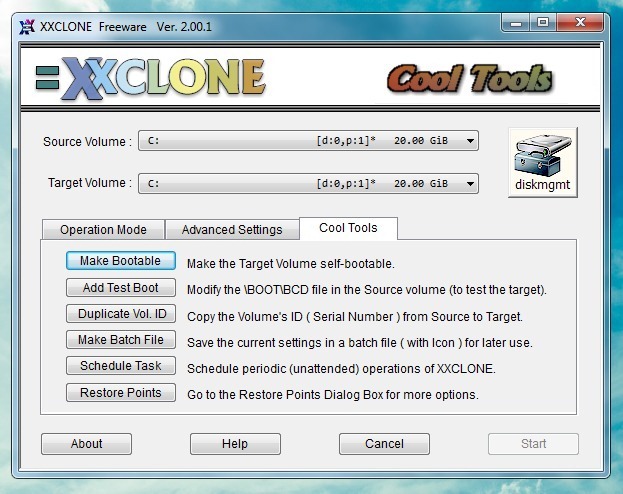
Task: Click the Make Bootable button
Action: [x=120, y=261]
